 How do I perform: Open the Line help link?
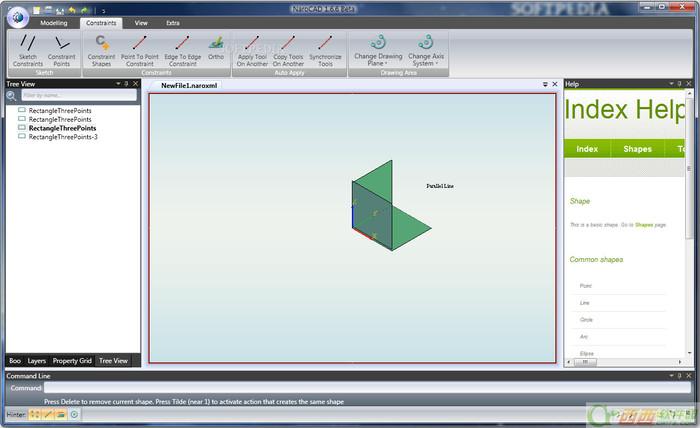pyautogui.click(x=584, y=303)
